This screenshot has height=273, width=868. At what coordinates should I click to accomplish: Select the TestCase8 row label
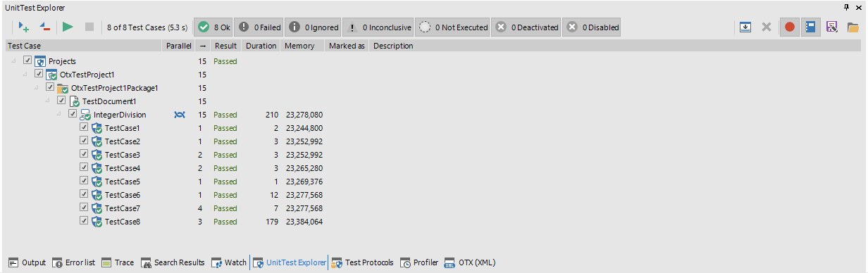click(123, 222)
